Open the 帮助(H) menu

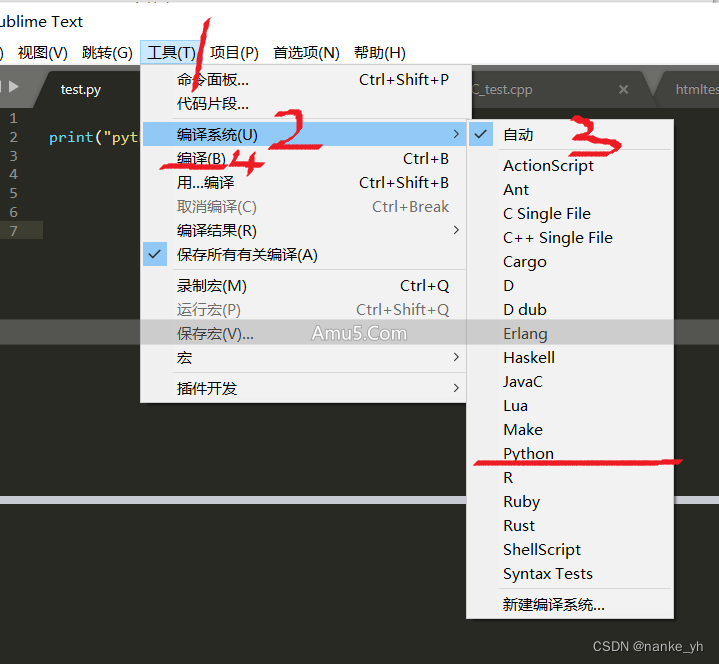(x=379, y=52)
